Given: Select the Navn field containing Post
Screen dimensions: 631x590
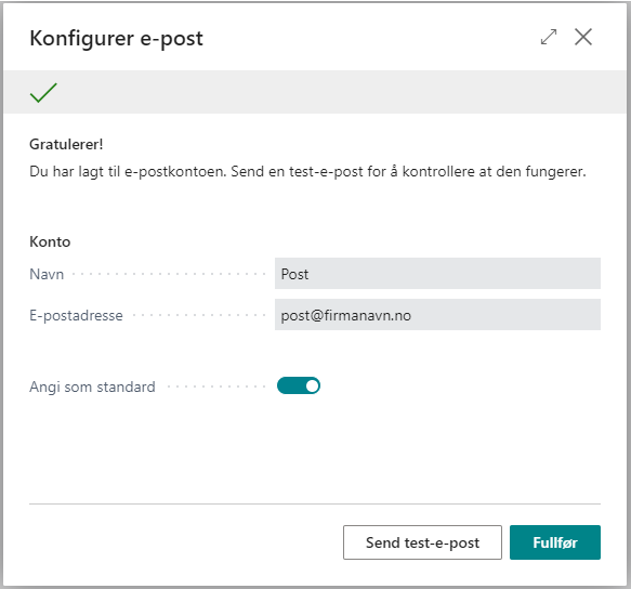Looking at the screenshot, I should [x=437, y=273].
